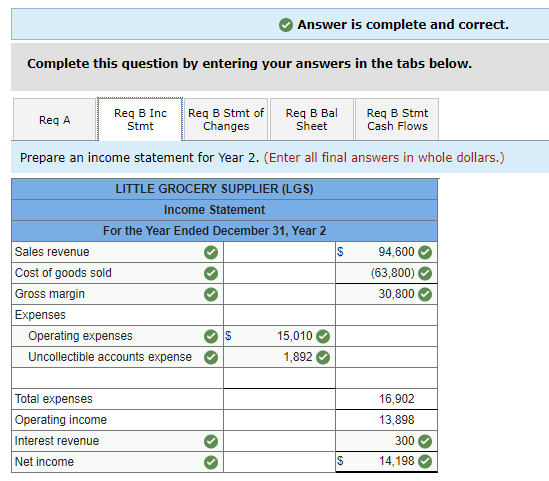Click the Net income label cell
The image size is (549, 481).
click(117, 462)
